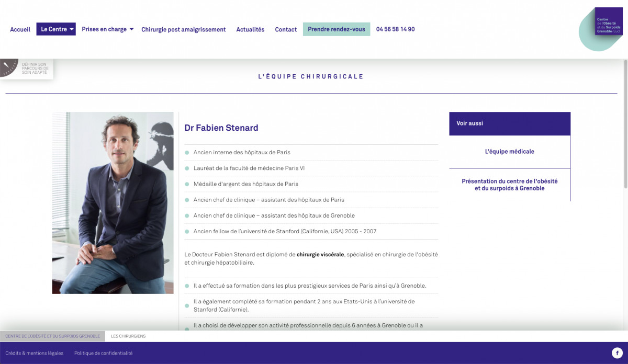The width and height of the screenshot is (628, 364).
Task: Open Chirurgie post amaigrissement page
Action: coord(184,30)
